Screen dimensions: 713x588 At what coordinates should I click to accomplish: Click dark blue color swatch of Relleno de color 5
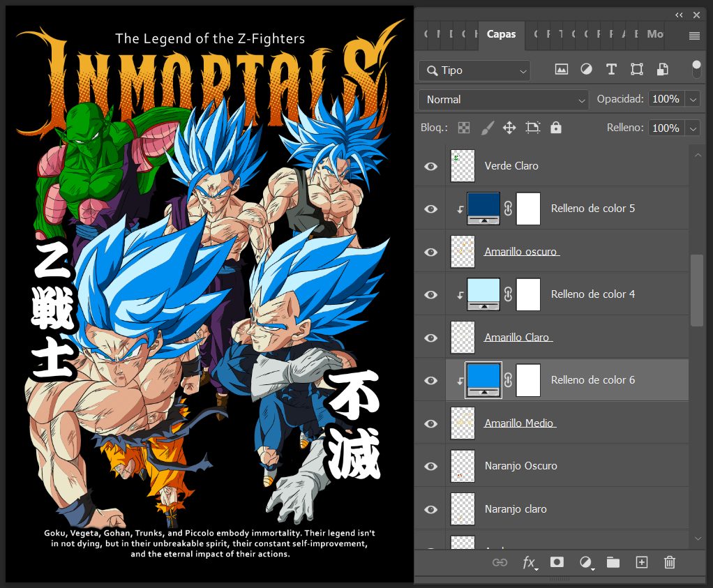tap(483, 209)
